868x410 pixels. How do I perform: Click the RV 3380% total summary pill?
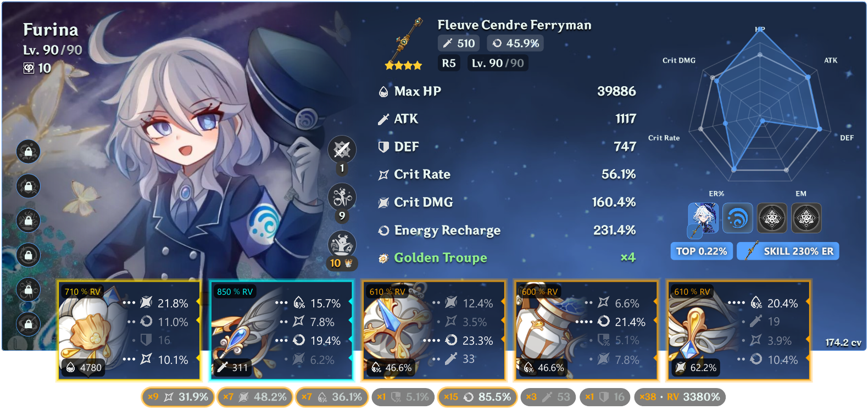click(x=680, y=397)
